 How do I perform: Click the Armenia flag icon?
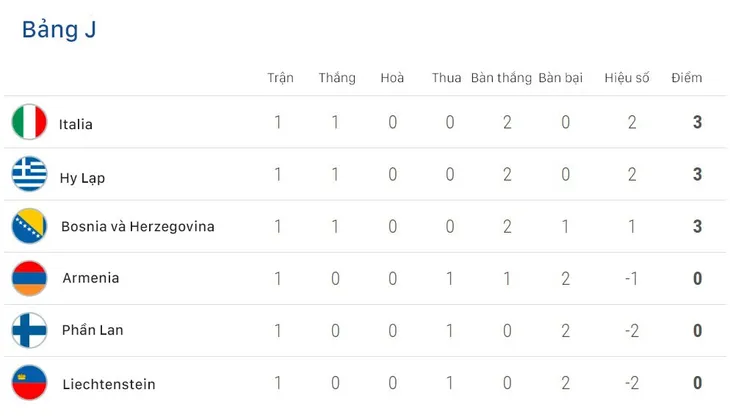(x=29, y=278)
